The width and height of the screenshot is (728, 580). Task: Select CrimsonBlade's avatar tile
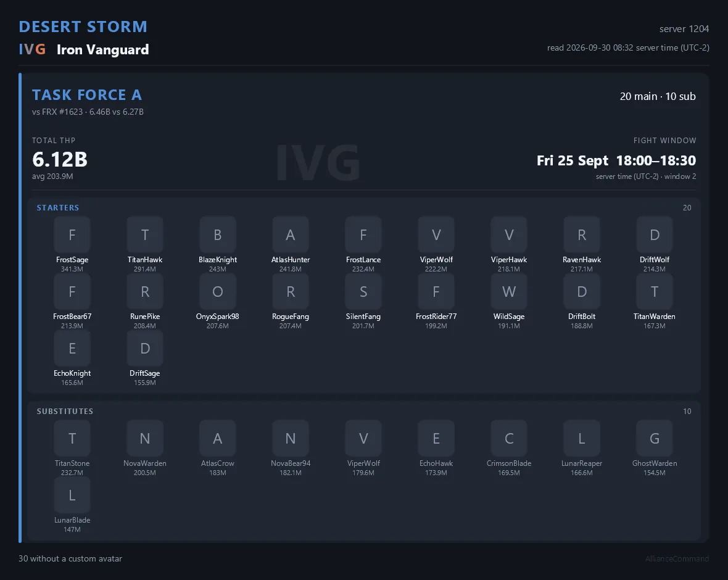[509, 438]
